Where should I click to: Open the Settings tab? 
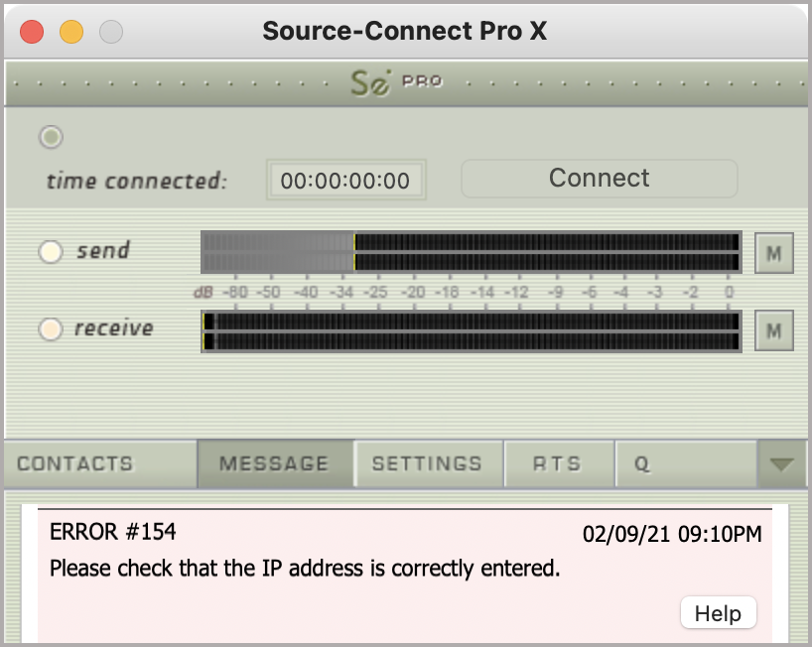tap(427, 464)
